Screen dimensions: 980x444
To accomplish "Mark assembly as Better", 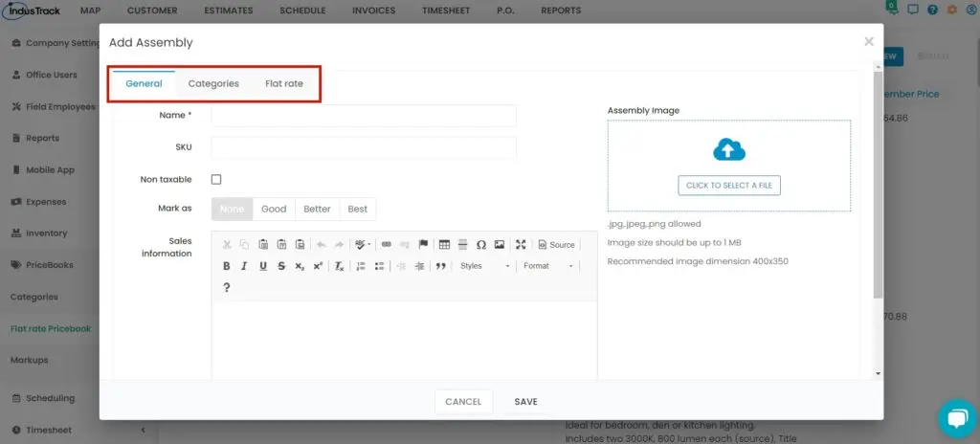I will pos(317,209).
